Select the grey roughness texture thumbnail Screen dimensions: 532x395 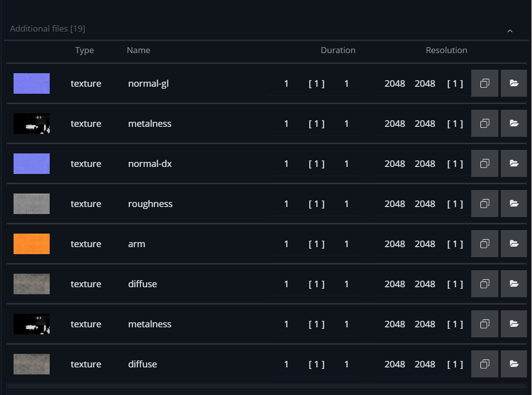tap(32, 204)
